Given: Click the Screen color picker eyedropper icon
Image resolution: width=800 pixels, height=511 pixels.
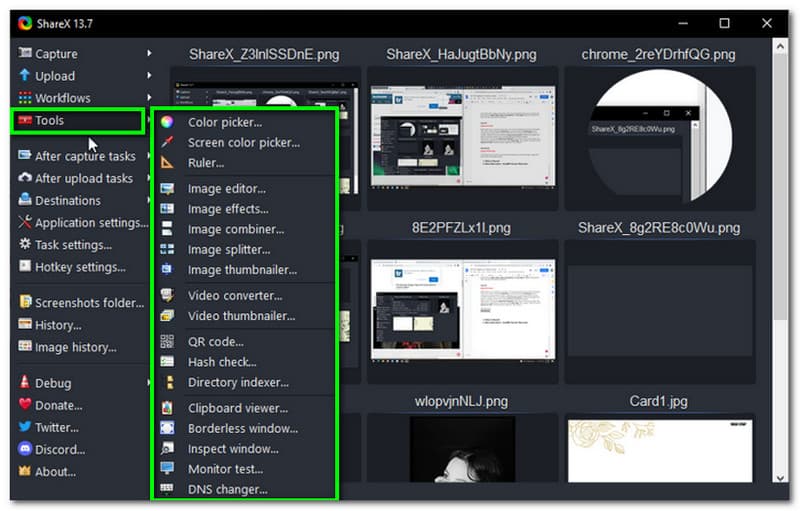Looking at the screenshot, I should pos(167,142).
